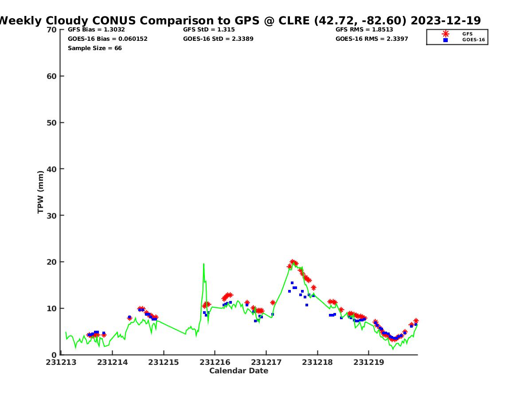Click the plot title text

(x=239, y=20)
